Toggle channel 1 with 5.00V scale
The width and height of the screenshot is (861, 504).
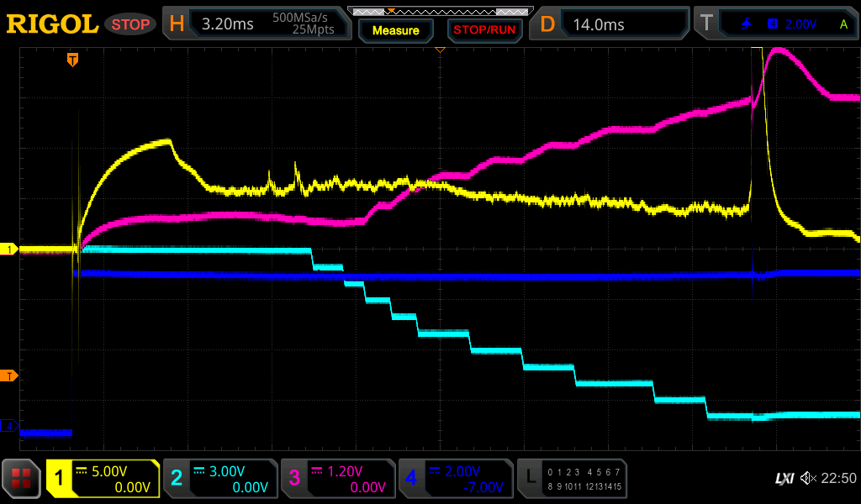(103, 478)
